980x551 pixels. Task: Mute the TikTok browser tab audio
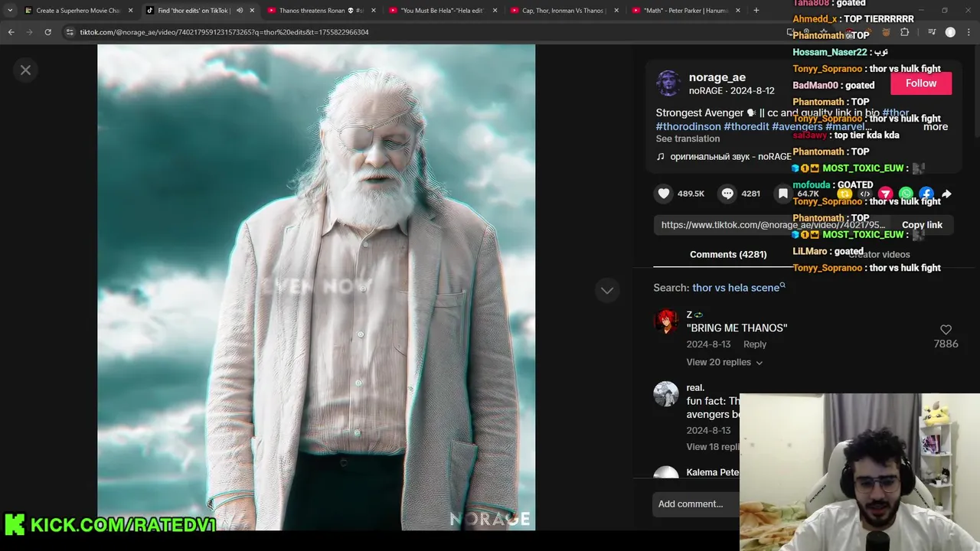click(240, 11)
